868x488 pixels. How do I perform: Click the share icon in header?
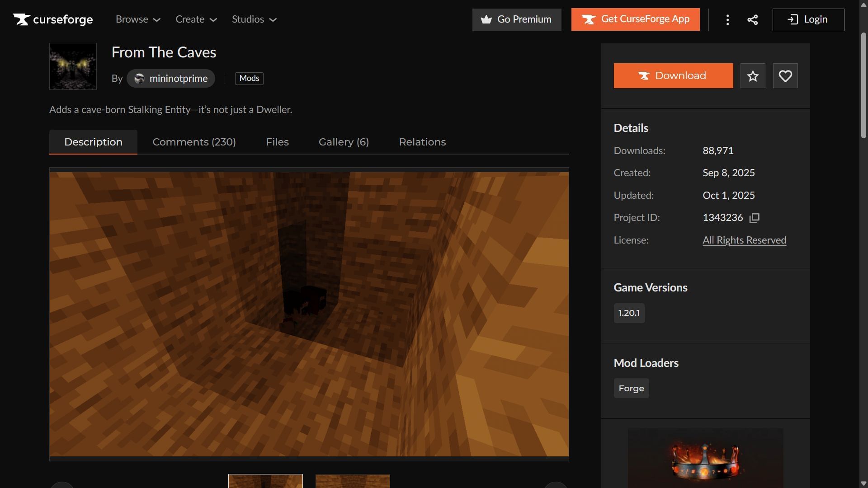(752, 20)
